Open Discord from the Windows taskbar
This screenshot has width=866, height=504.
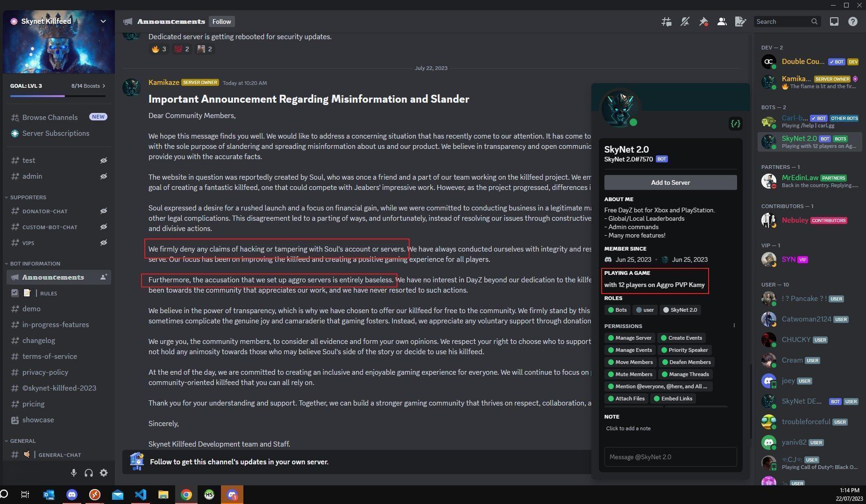(x=72, y=495)
